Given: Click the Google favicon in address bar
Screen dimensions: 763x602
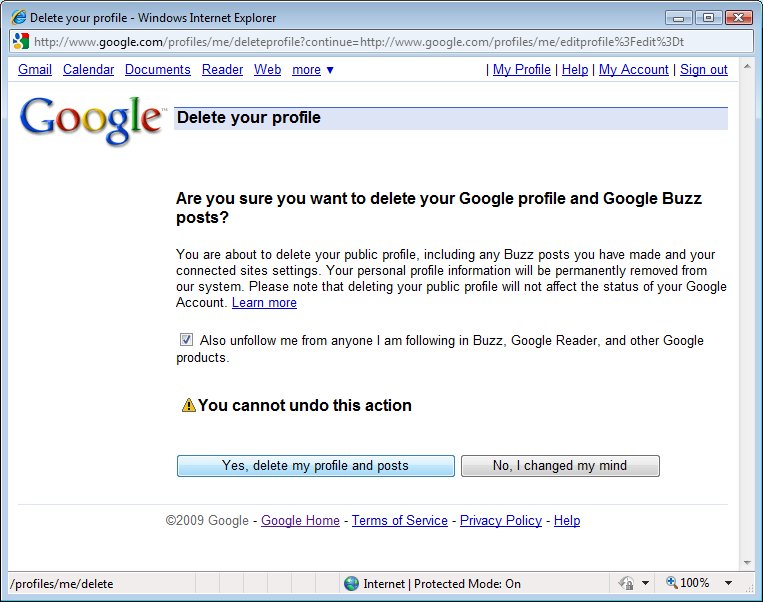Looking at the screenshot, I should pos(21,41).
